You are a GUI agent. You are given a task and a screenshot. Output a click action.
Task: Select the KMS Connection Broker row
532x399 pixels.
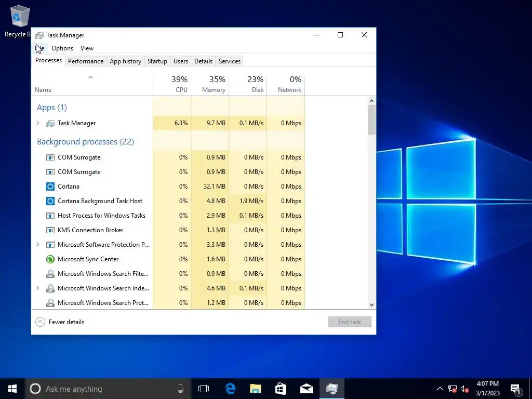coord(168,230)
